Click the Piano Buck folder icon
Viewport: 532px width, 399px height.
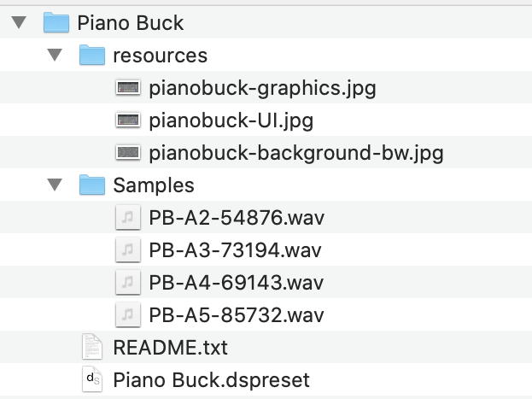tap(56, 22)
